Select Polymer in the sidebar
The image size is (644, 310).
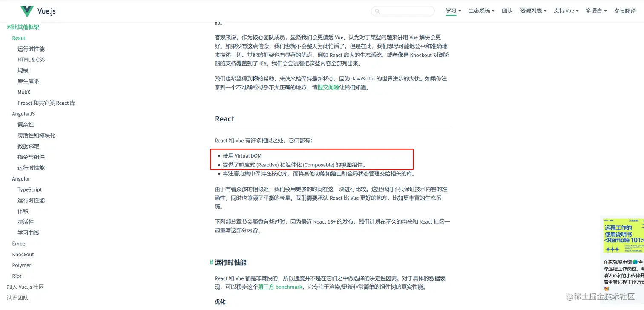22,265
